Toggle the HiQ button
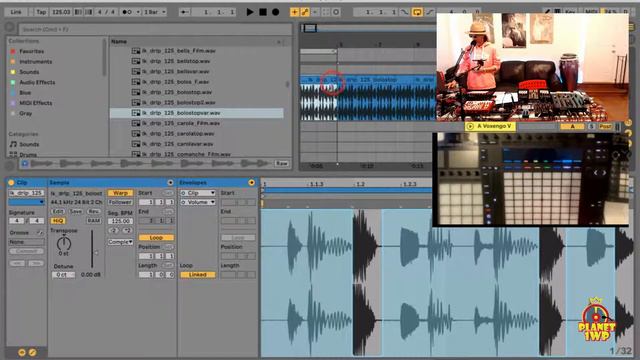Image resolution: width=640 pixels, height=360 pixels. pyautogui.click(x=58, y=221)
